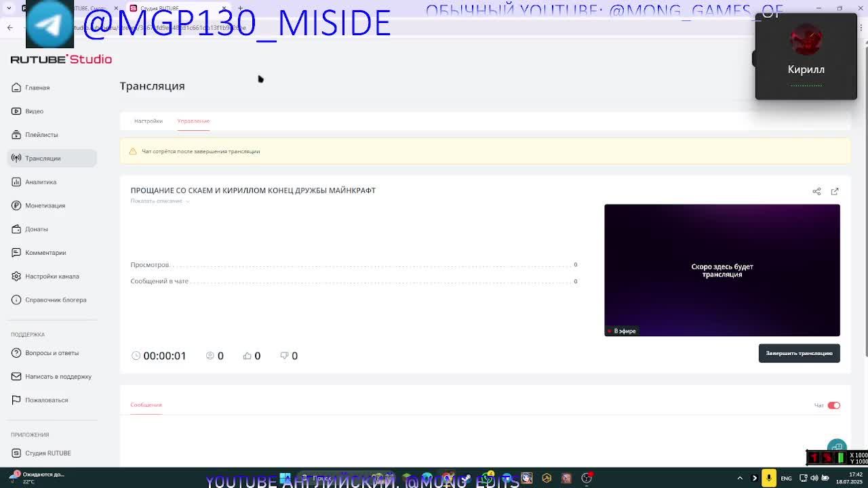The width and height of the screenshot is (868, 488).
Task: Click the Настройки канала gear icon
Action: [16, 276]
